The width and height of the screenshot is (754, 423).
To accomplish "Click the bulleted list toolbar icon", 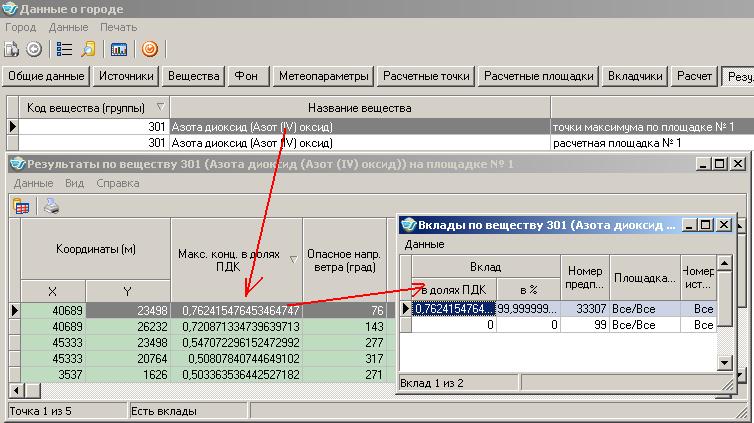I will click(x=65, y=48).
